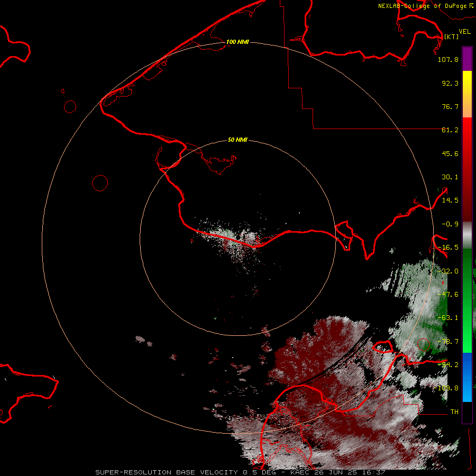Image resolution: width=476 pixels, height=476 pixels.
Task: Pick the blue segment of the velocity color bar
Action: tap(467, 377)
